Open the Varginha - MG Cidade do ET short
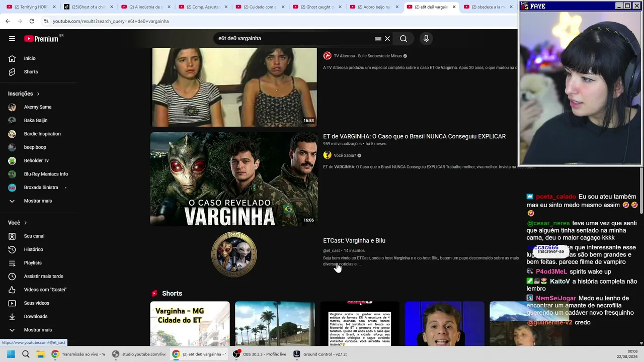The height and width of the screenshot is (362, 644). 190,324
